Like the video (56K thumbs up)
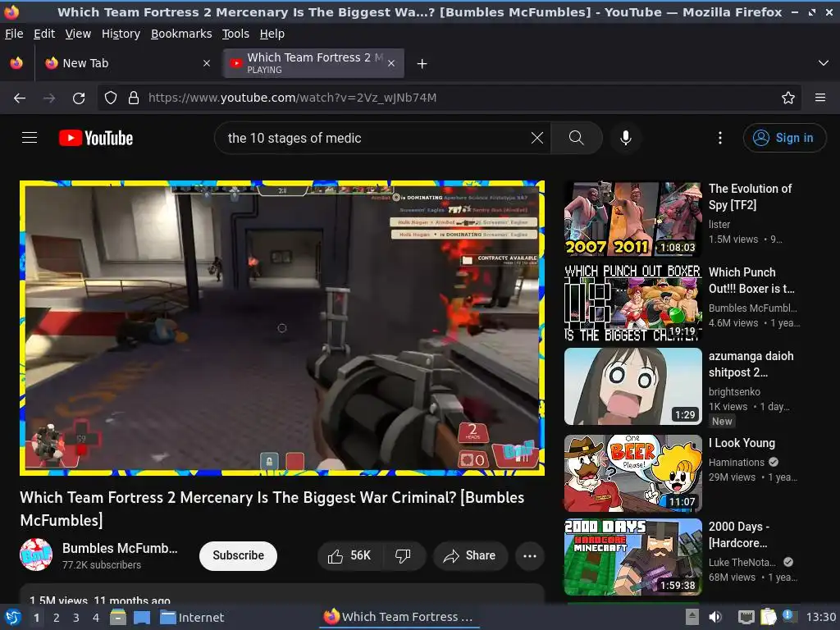This screenshot has height=630, width=840. tap(349, 556)
